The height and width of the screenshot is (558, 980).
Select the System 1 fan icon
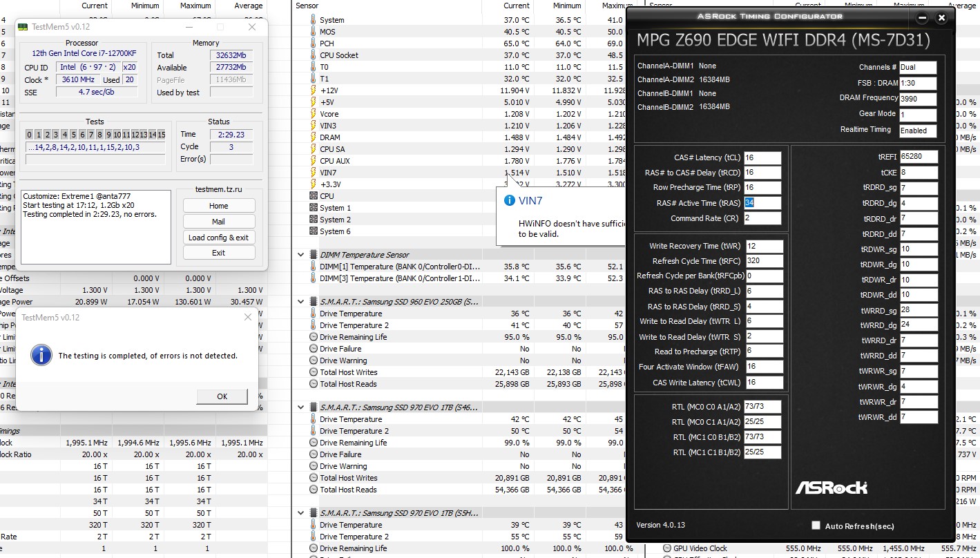click(313, 208)
